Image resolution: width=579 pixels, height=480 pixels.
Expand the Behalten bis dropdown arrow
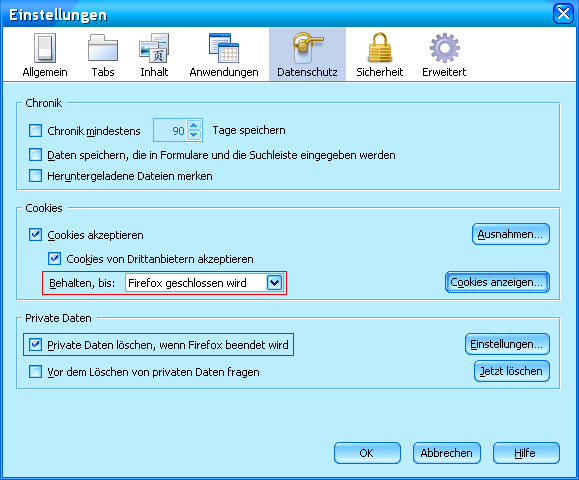coord(274,283)
